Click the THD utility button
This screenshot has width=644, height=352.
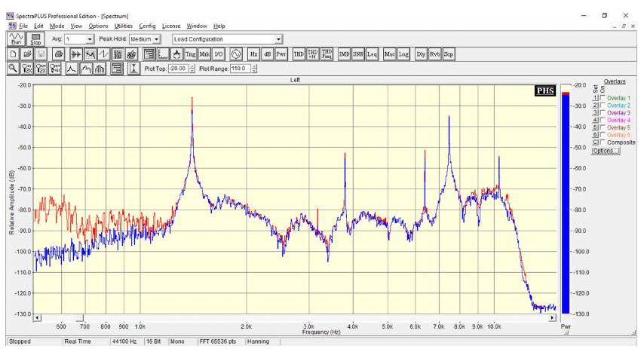[299, 54]
